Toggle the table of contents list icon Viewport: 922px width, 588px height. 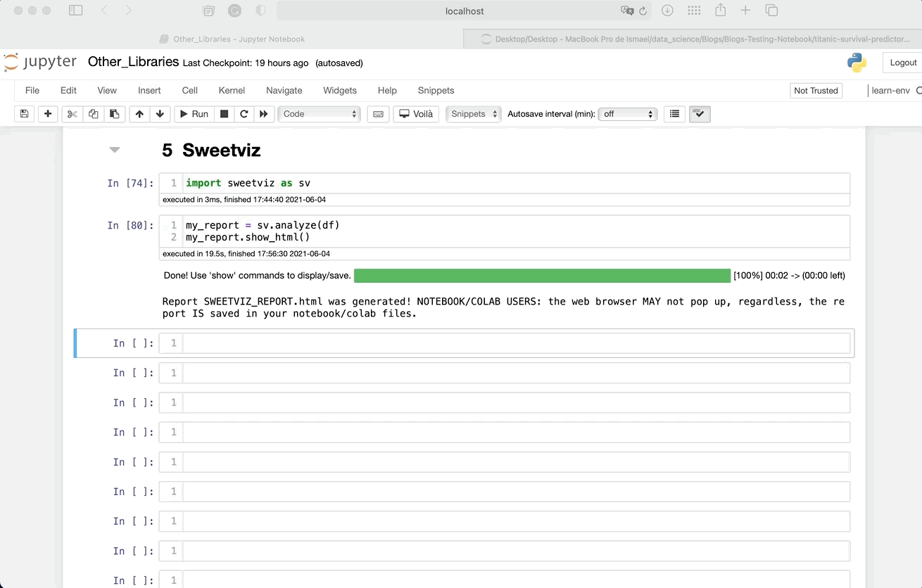674,114
